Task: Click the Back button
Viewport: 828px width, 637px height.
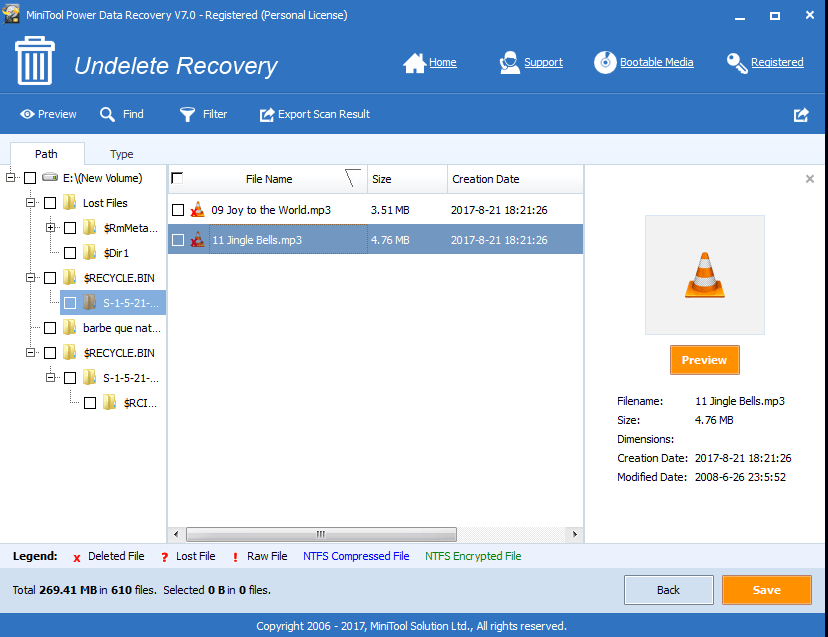Action: click(x=669, y=590)
